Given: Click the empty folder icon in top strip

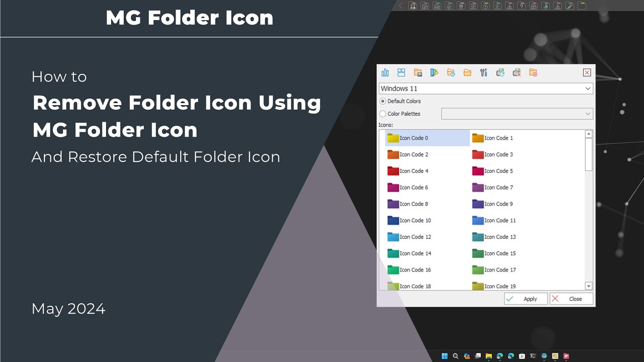Looking at the screenshot, I should 582,6.
